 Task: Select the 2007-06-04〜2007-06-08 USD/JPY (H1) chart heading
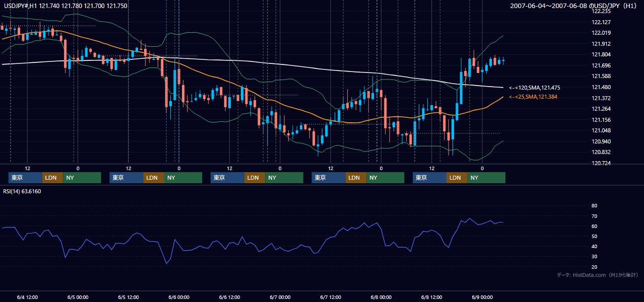click(x=574, y=6)
